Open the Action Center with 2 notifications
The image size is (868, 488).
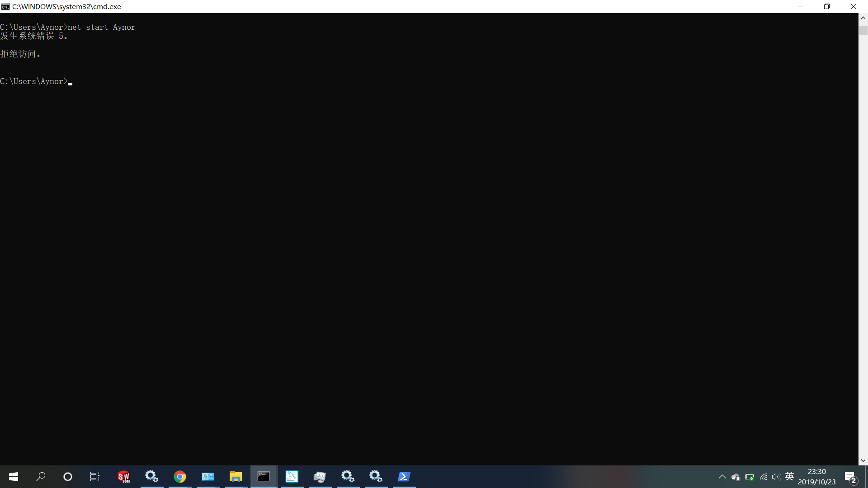pyautogui.click(x=851, y=477)
